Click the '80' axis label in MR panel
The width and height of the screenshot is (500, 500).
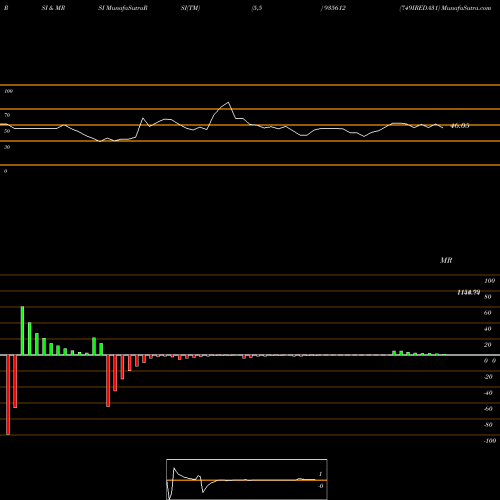click(488, 297)
